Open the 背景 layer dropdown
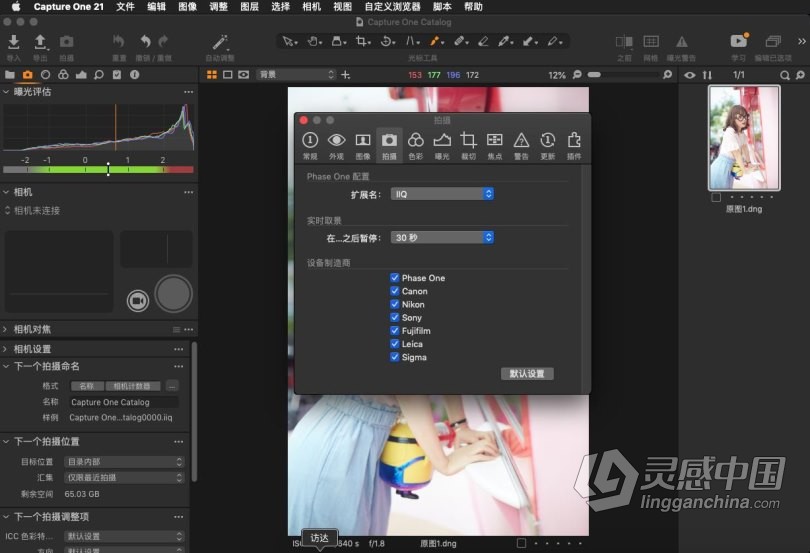810x553 pixels. [296, 75]
